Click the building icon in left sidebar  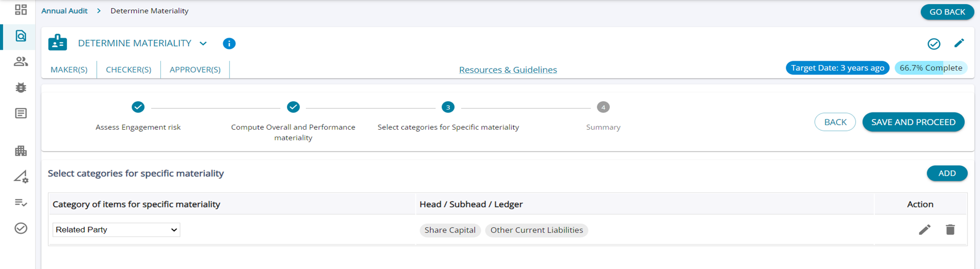(x=21, y=151)
